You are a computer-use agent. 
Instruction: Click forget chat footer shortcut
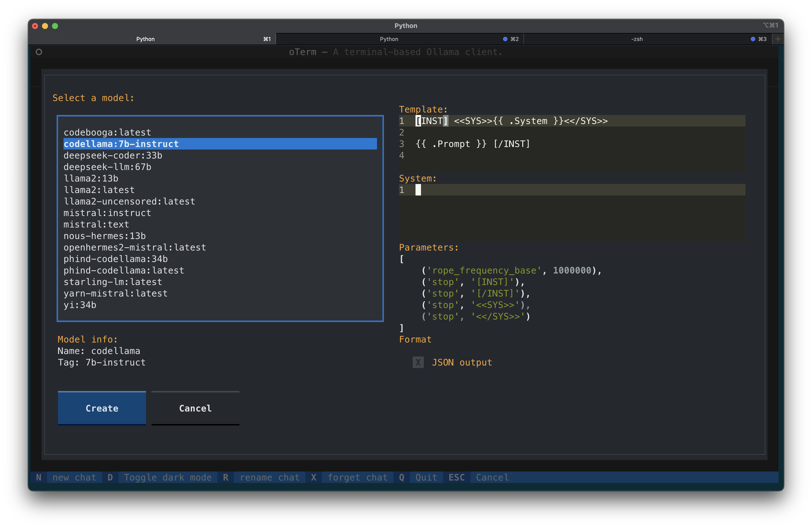357,477
